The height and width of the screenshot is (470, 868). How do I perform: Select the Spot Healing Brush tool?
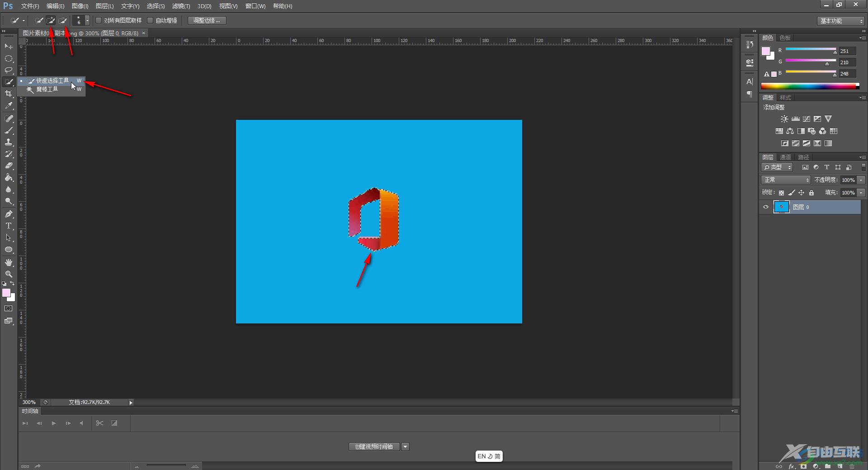(x=9, y=119)
